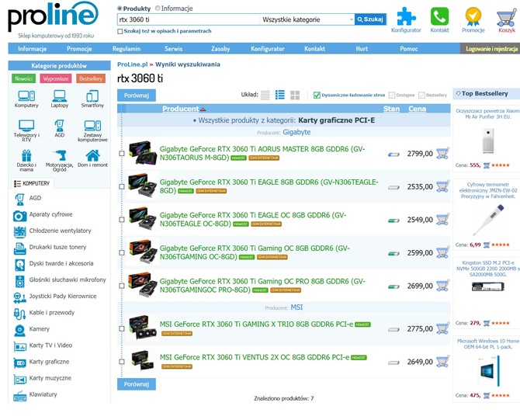The height and width of the screenshot is (420, 520).
Task: Add the EAGLE OC 2549,00 card to cart
Action: 442,219
